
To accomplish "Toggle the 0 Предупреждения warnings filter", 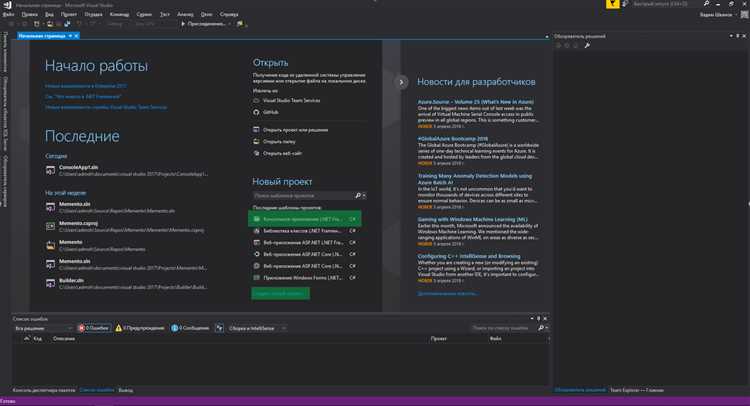I will [138, 327].
